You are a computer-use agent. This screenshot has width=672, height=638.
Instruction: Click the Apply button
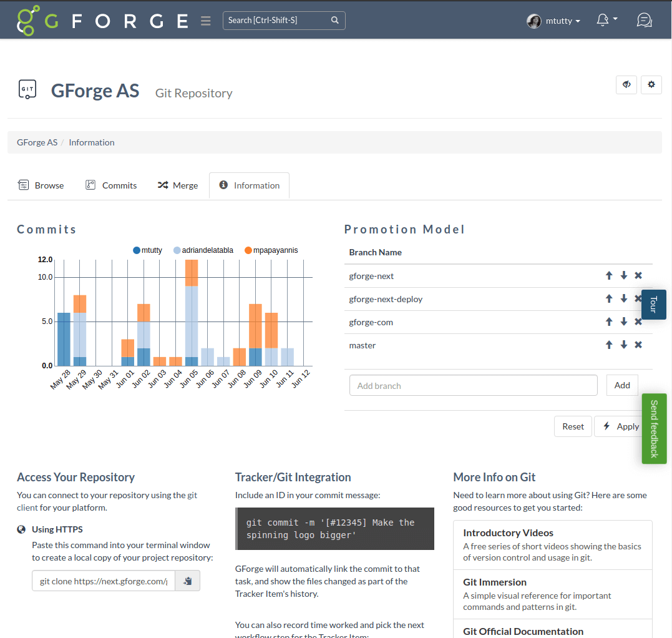point(620,426)
